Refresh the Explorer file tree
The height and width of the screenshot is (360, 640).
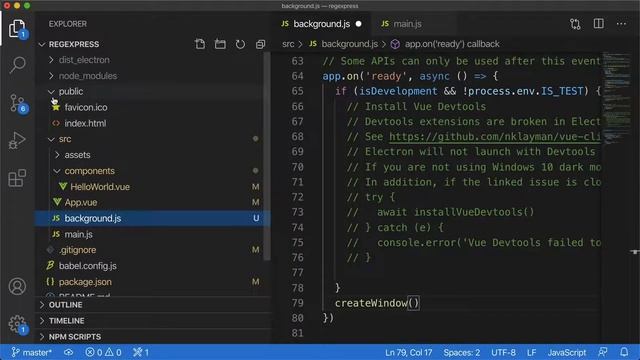pos(240,44)
